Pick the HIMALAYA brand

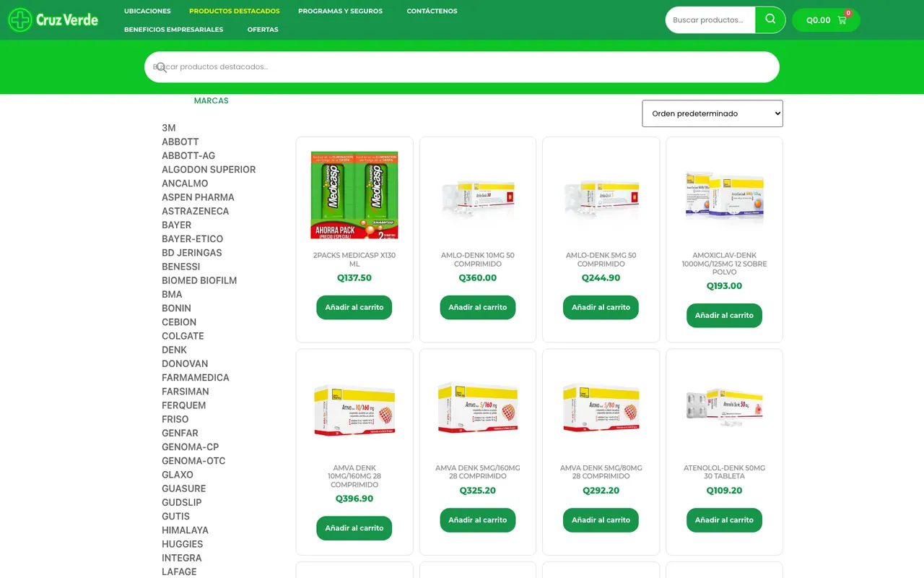(185, 530)
